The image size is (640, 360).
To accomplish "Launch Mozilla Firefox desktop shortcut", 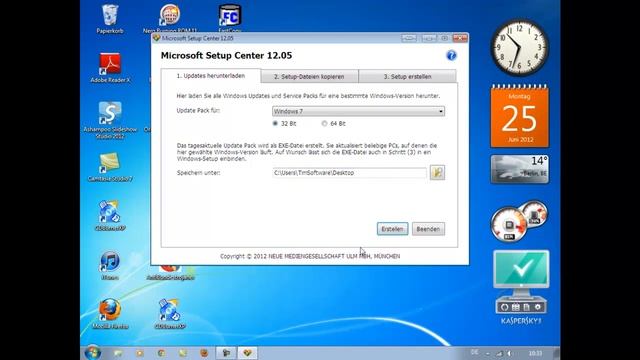I will pyautogui.click(x=110, y=314).
